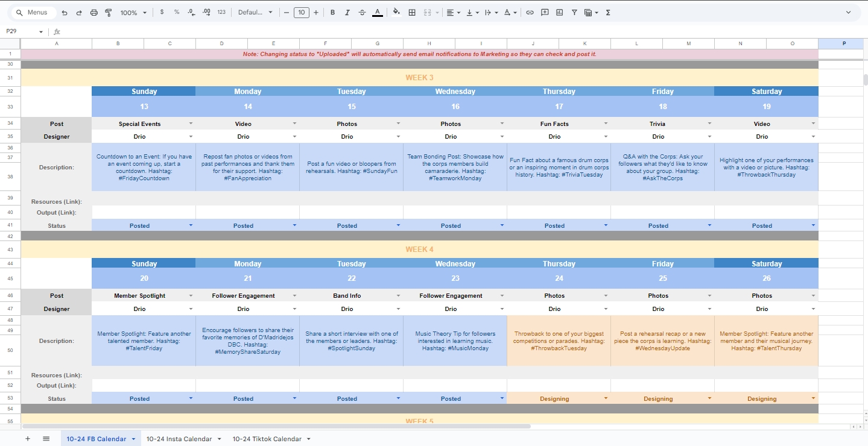Increase font size with the plus button
The height and width of the screenshot is (446, 868).
point(316,12)
